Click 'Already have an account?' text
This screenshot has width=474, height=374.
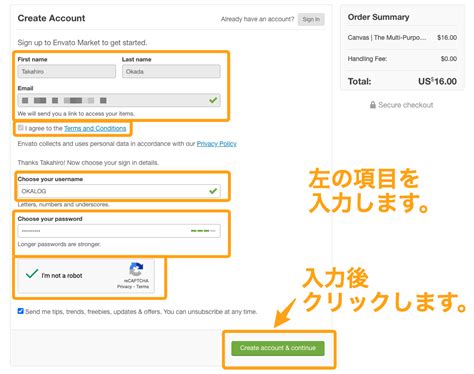click(257, 19)
